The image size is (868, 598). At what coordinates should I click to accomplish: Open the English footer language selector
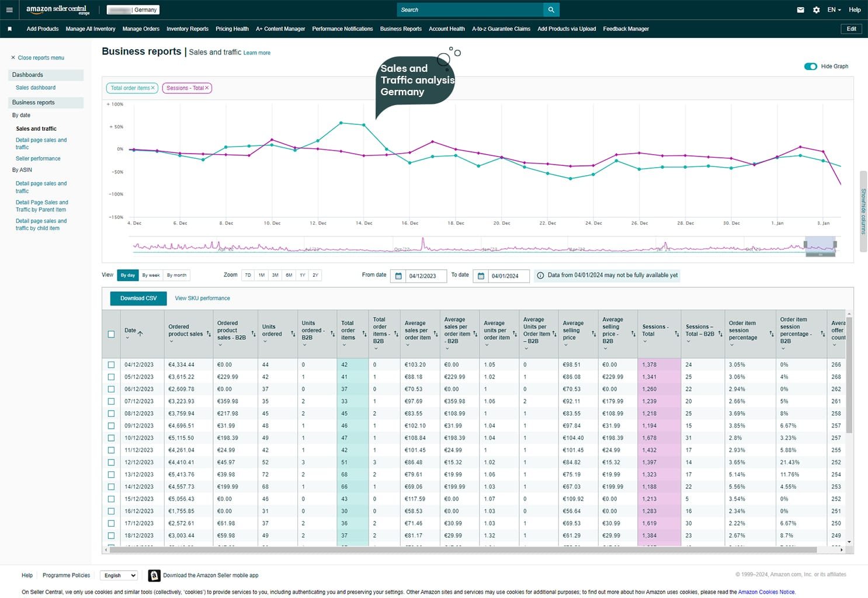coord(119,575)
